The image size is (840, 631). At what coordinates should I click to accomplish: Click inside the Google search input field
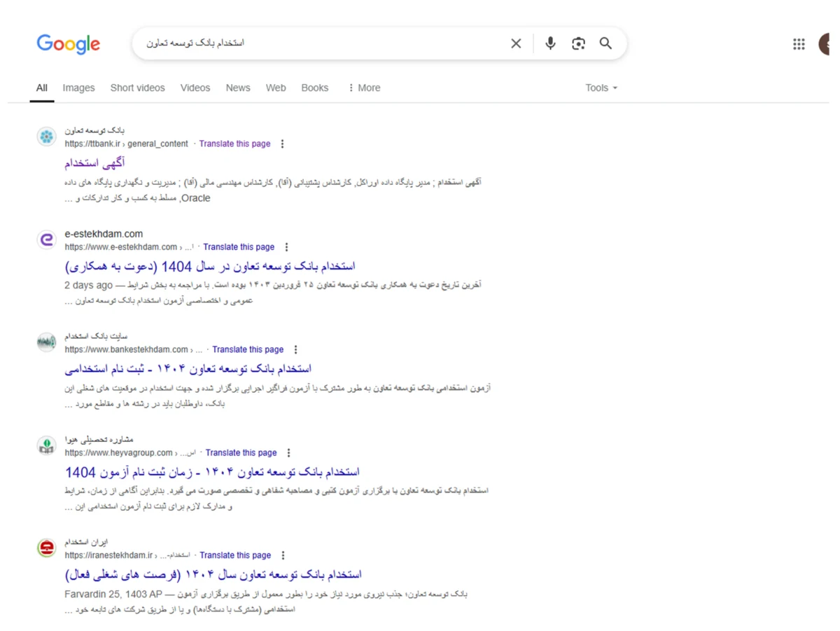322,43
